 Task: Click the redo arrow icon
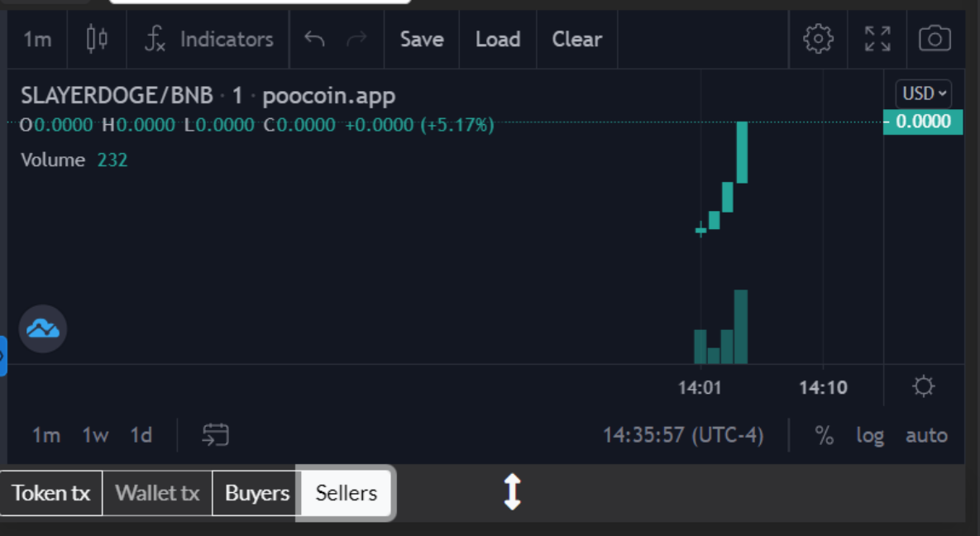(x=356, y=39)
